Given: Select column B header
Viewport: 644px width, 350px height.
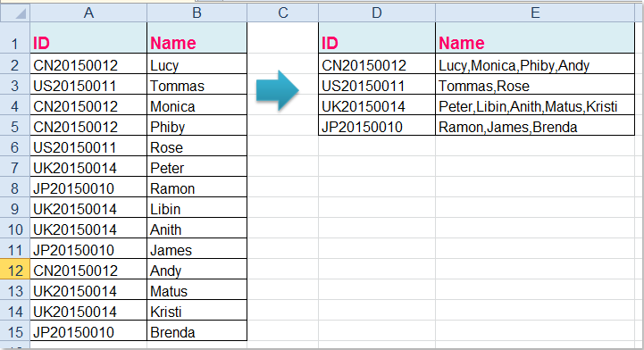Looking at the screenshot, I should (x=197, y=12).
